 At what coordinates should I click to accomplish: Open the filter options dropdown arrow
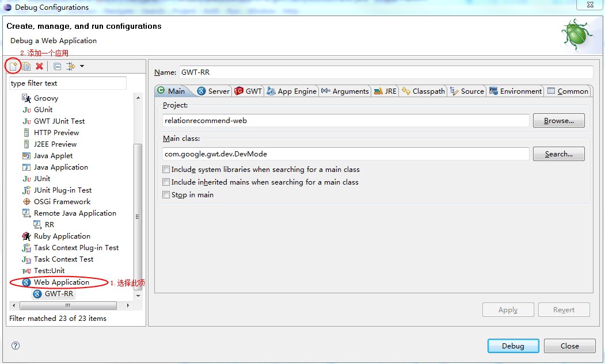82,66
